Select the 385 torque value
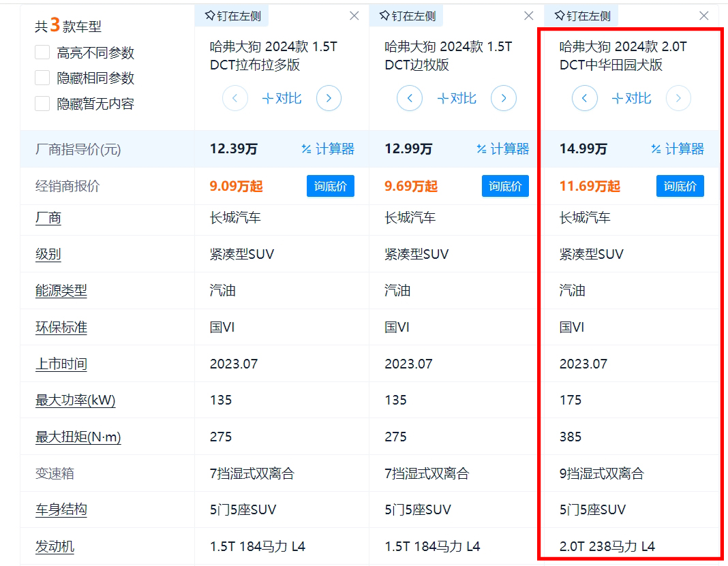Viewport: 728px width, 566px height. tap(570, 437)
